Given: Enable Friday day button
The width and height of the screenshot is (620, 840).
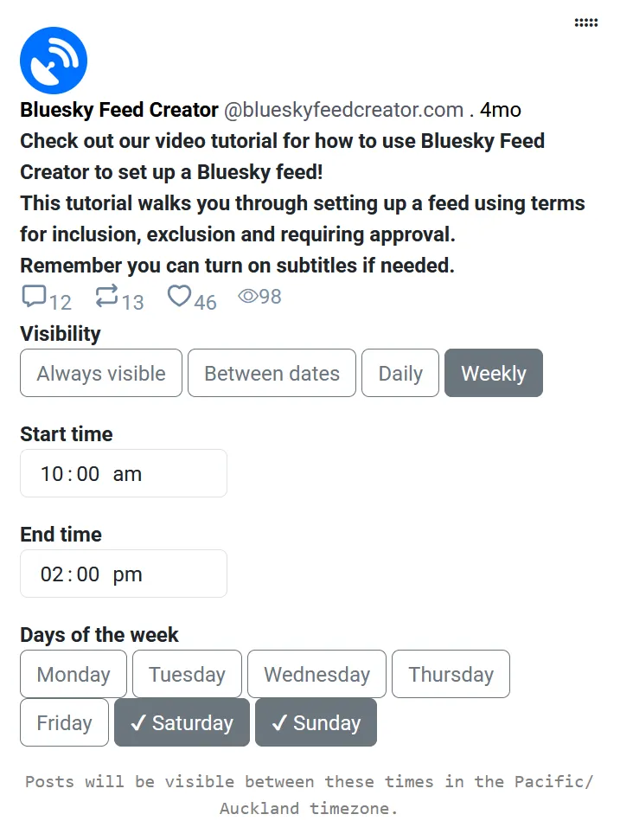Looking at the screenshot, I should pos(64,722).
